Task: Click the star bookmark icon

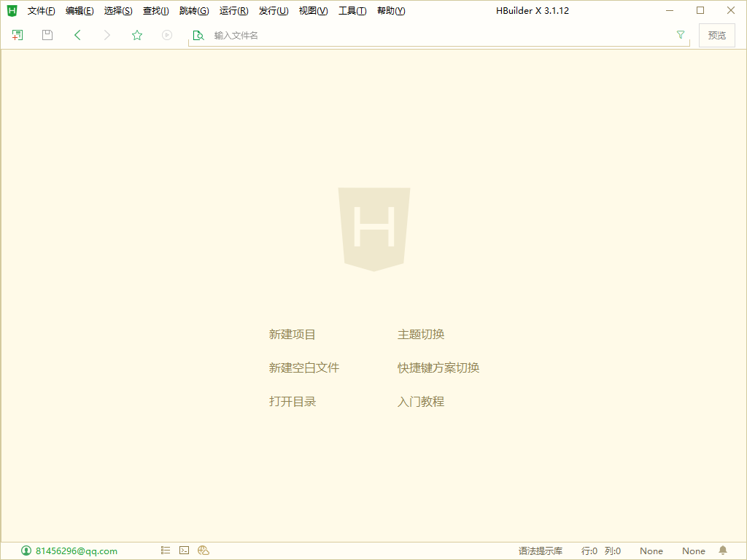Action: (137, 35)
